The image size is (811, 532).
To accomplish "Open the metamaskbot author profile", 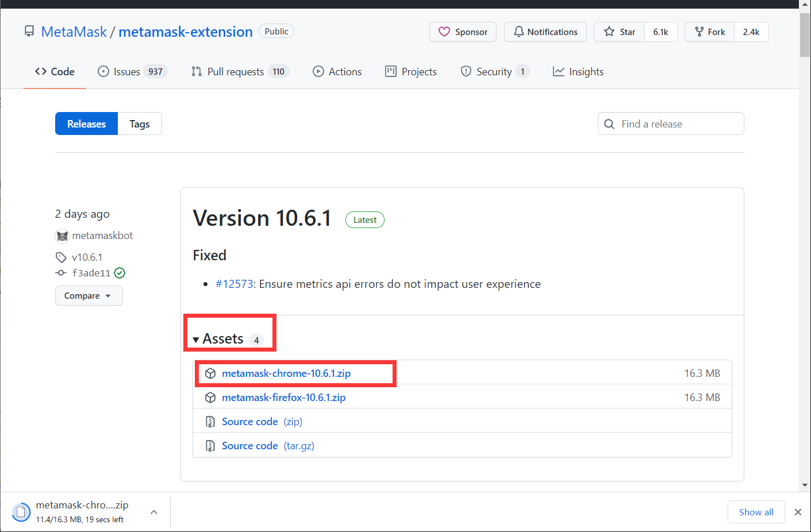I will 102,236.
